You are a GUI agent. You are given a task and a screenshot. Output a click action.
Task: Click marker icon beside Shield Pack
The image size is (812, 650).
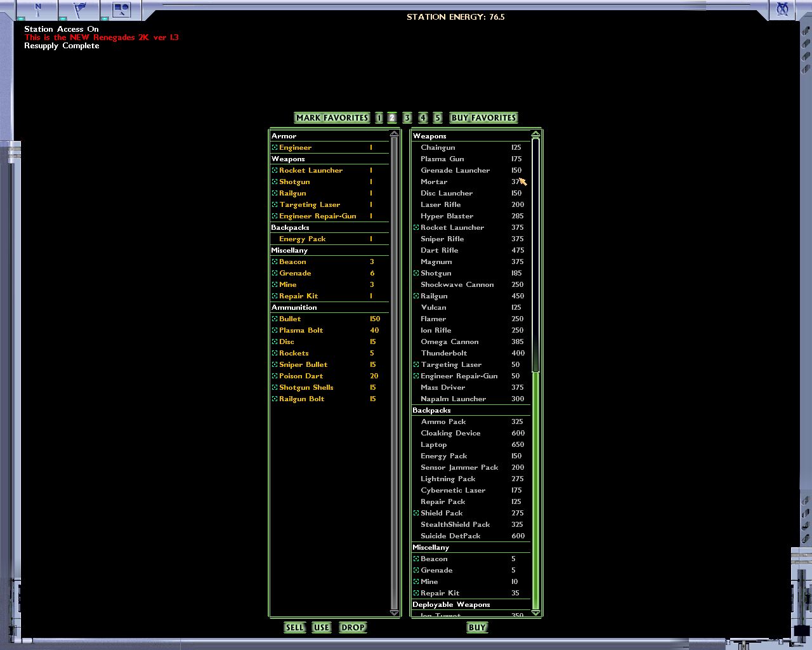[x=416, y=513]
